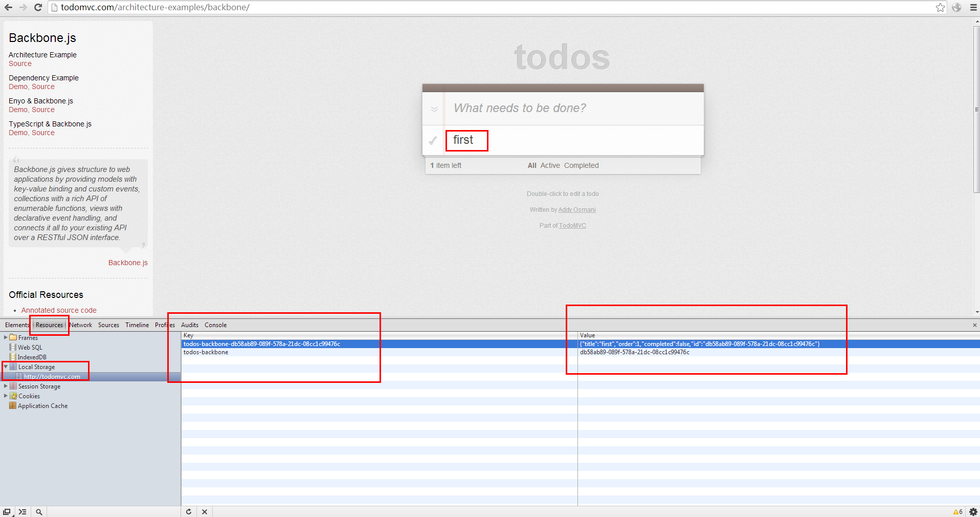Show All todos filter
This screenshot has height=517, width=980.
(532, 165)
